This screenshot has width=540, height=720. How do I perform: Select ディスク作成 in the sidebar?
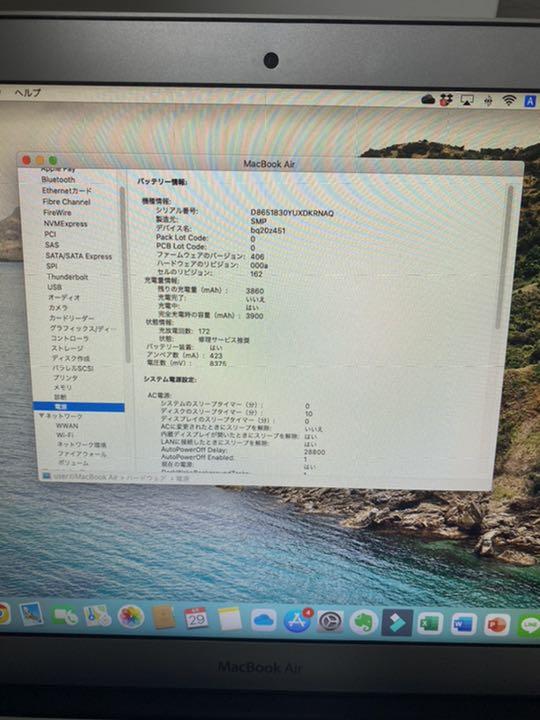71,358
